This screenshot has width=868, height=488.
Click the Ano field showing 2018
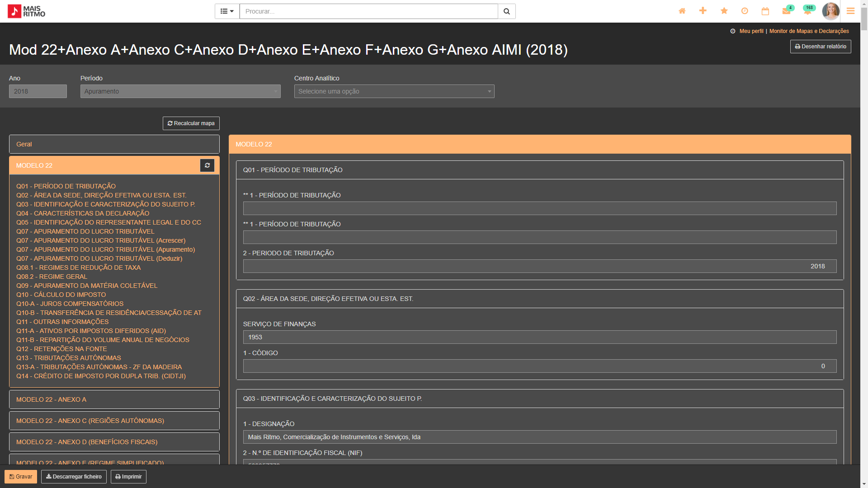[38, 91]
